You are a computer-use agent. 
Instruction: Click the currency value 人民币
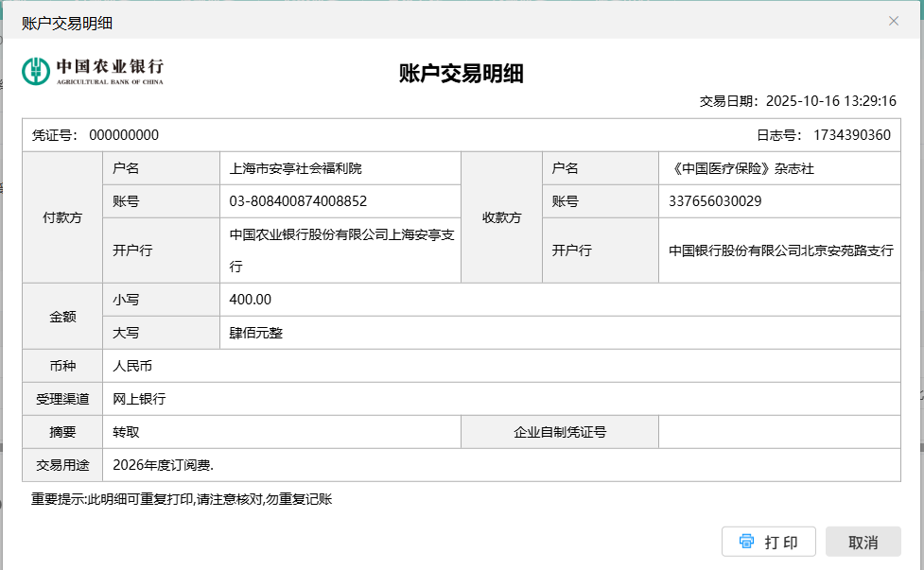click(x=132, y=366)
